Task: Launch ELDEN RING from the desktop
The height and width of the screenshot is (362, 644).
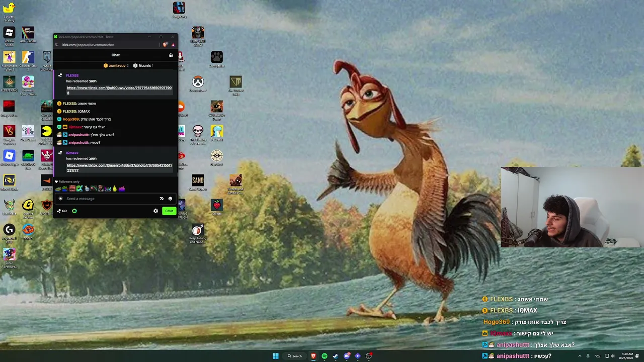Action: [x=9, y=83]
